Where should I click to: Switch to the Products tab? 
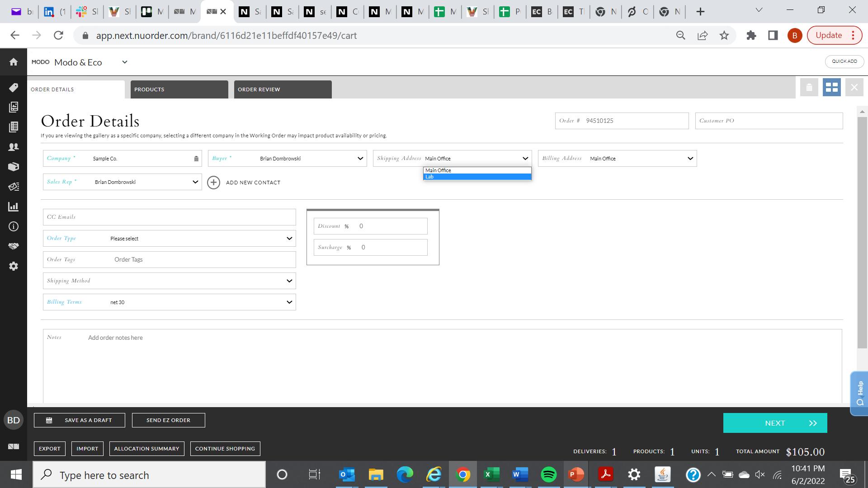pyautogui.click(x=179, y=89)
